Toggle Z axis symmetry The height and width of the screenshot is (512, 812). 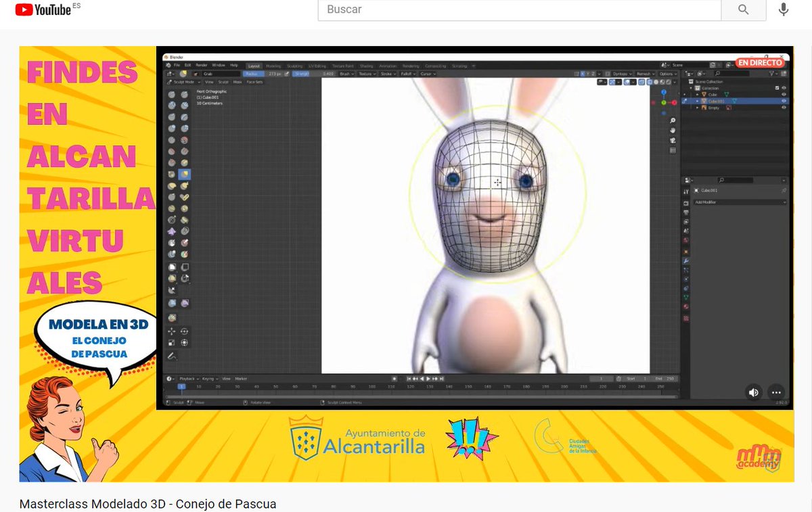593,73
